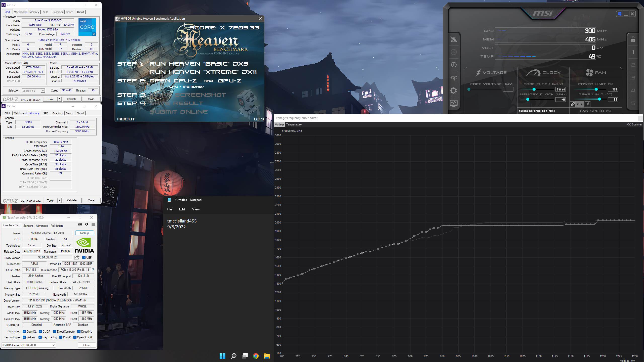Open the Windows Start button

[222, 356]
